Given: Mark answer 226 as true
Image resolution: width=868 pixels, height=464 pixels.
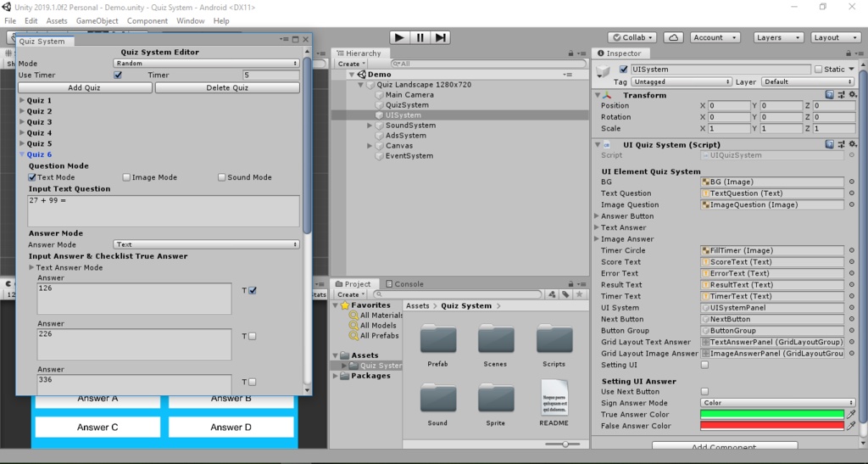Looking at the screenshot, I should 253,336.
